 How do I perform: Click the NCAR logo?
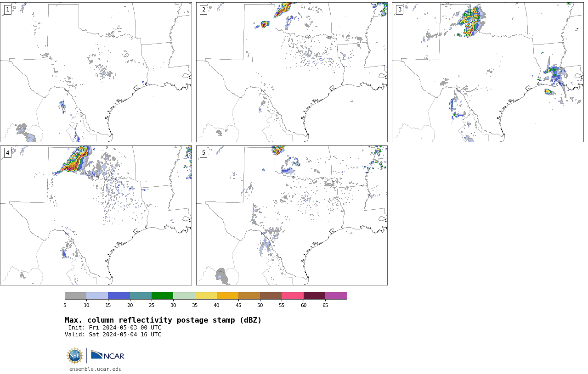107,355
